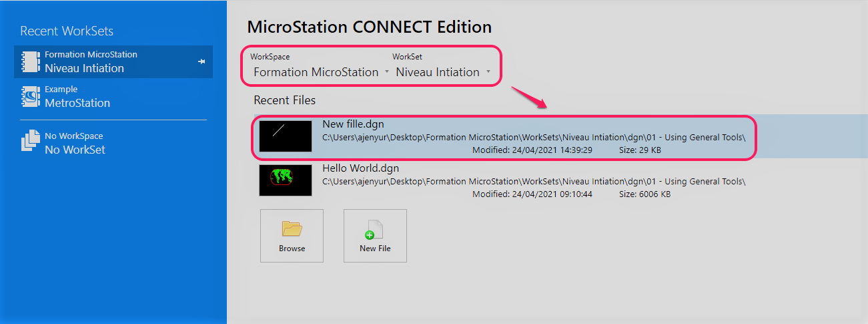Choose the Example MetroStation recent workset
Image resolution: width=868 pixels, height=324 pixels.
[113, 96]
